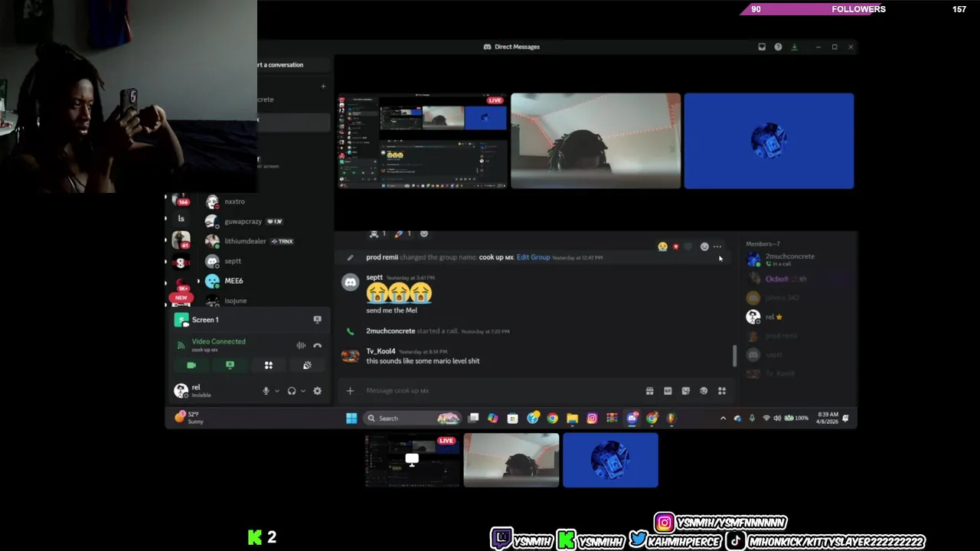Open the blue avatar call tile
Image resolution: width=980 pixels, height=551 pixels.
pyautogui.click(x=769, y=141)
